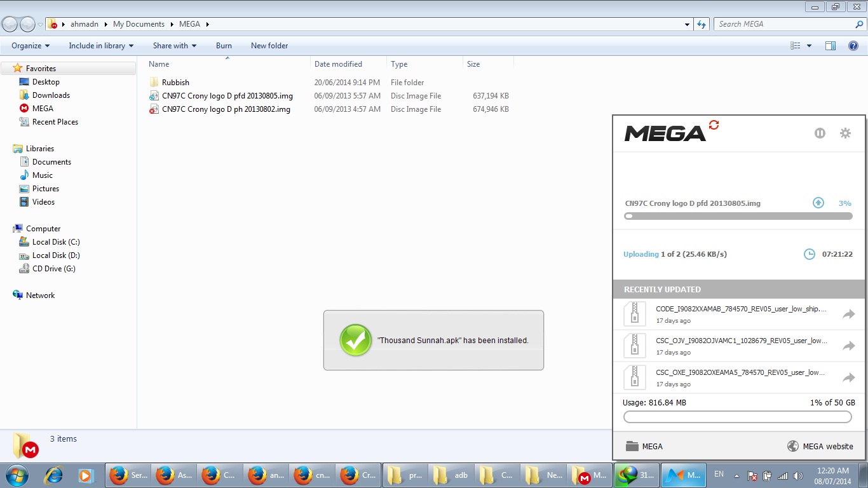Open CSC_OXE_I9082OXEAMA5 recently updated entry

739,377
